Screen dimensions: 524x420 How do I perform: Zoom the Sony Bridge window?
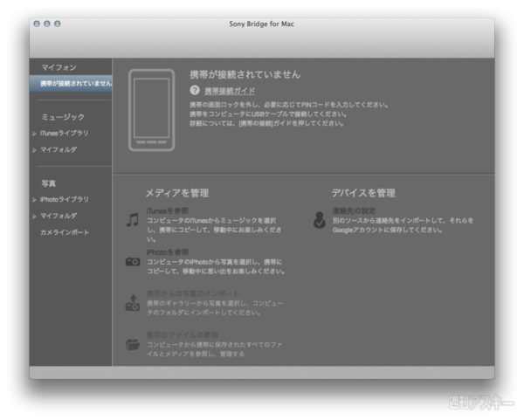pos(58,24)
